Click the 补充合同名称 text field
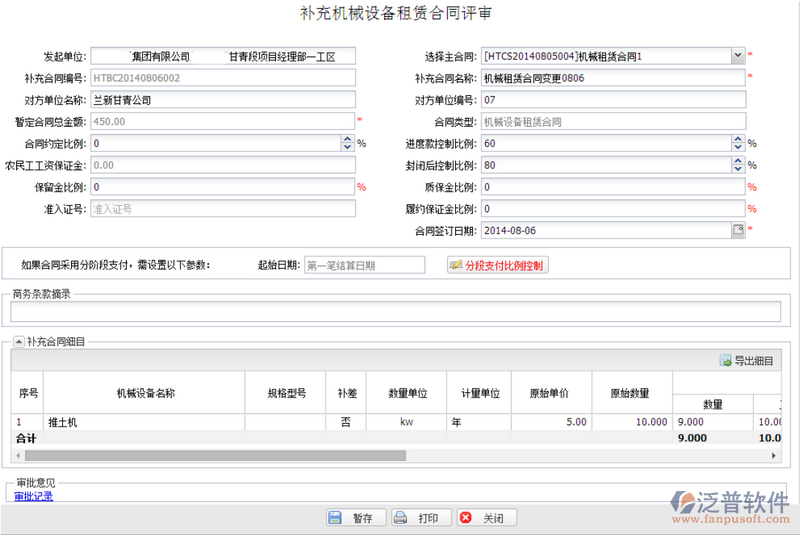This screenshot has width=800, height=535. pyautogui.click(x=613, y=78)
